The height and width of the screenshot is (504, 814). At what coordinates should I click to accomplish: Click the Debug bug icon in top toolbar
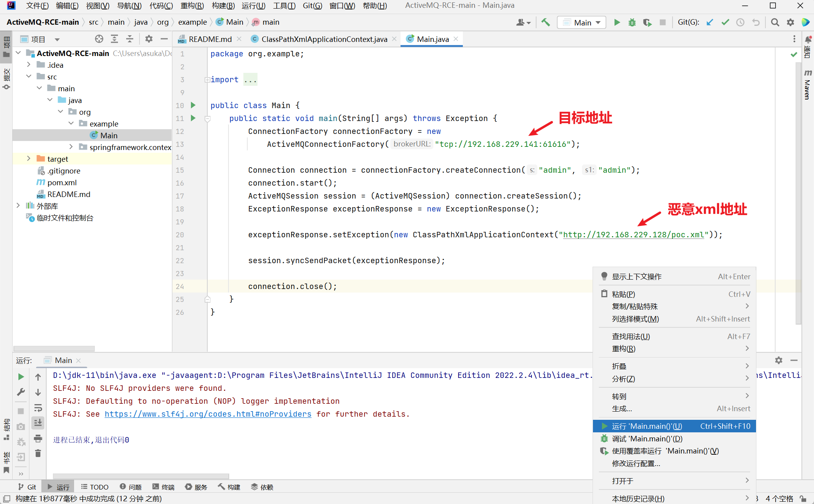[x=632, y=22]
